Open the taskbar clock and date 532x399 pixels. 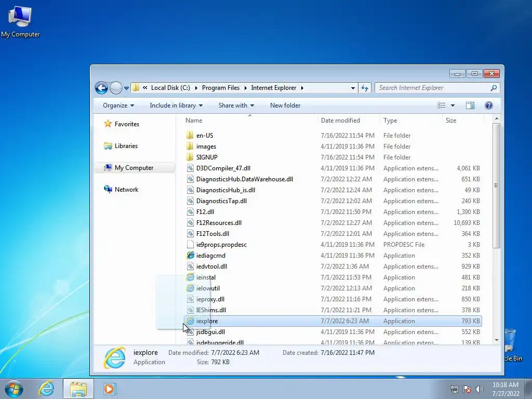point(506,389)
